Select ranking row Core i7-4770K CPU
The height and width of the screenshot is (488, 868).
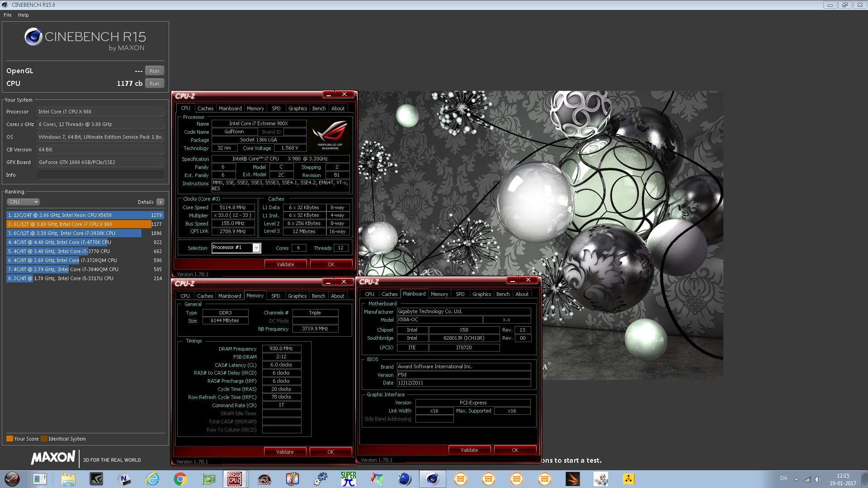pyautogui.click(x=85, y=242)
